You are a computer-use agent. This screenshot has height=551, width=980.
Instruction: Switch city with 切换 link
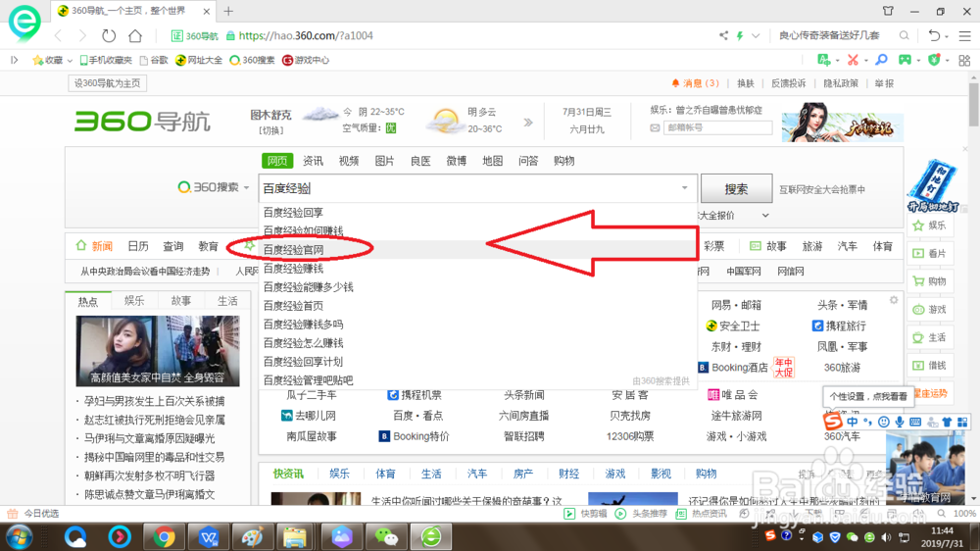(x=270, y=130)
